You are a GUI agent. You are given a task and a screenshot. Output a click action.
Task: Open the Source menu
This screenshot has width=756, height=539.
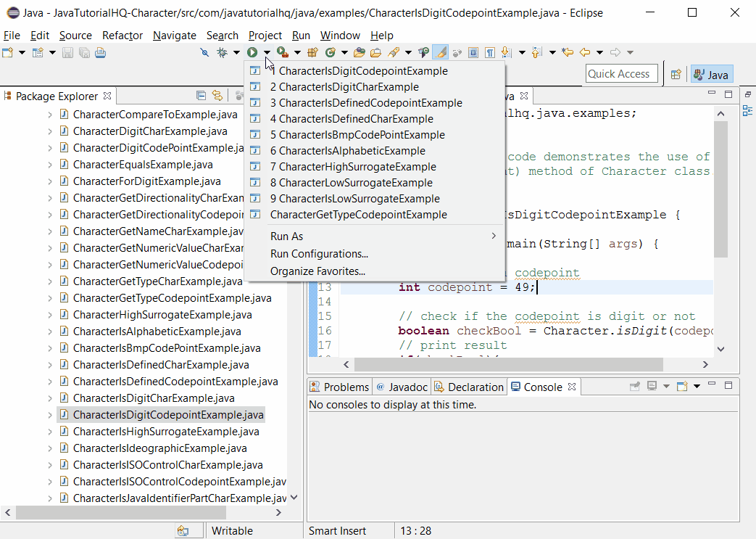[75, 35]
